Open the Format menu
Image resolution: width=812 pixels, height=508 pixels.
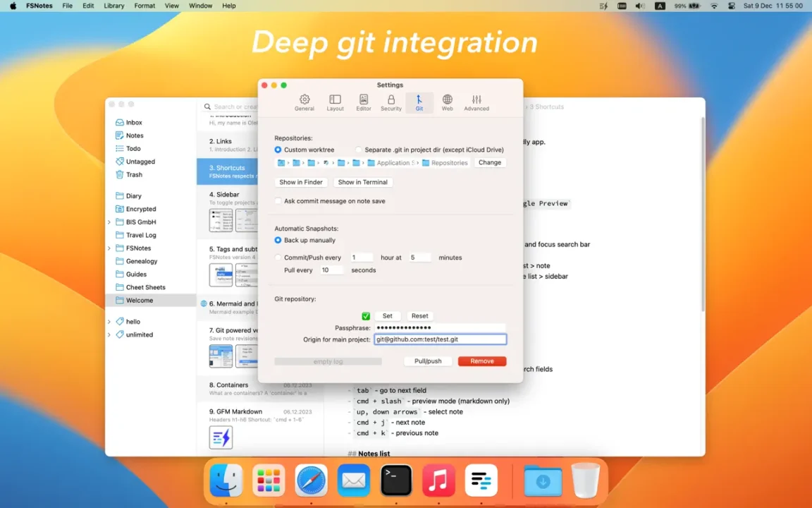[x=144, y=6]
